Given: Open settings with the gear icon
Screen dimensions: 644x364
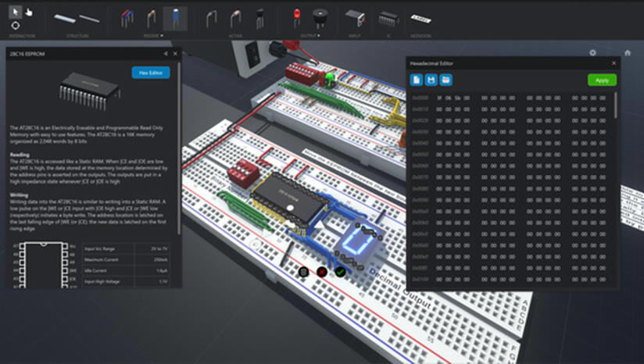Looking at the screenshot, I should (x=593, y=53).
